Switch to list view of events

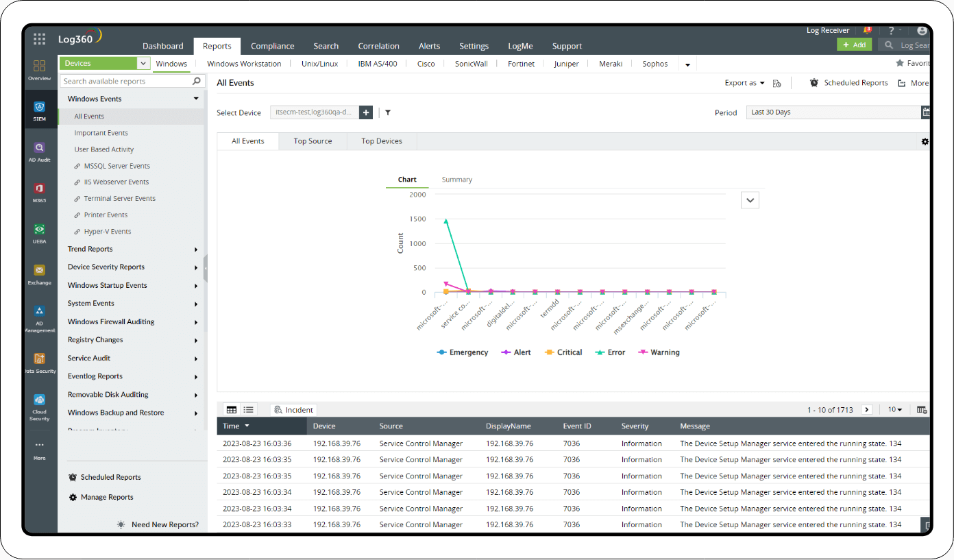(x=248, y=410)
